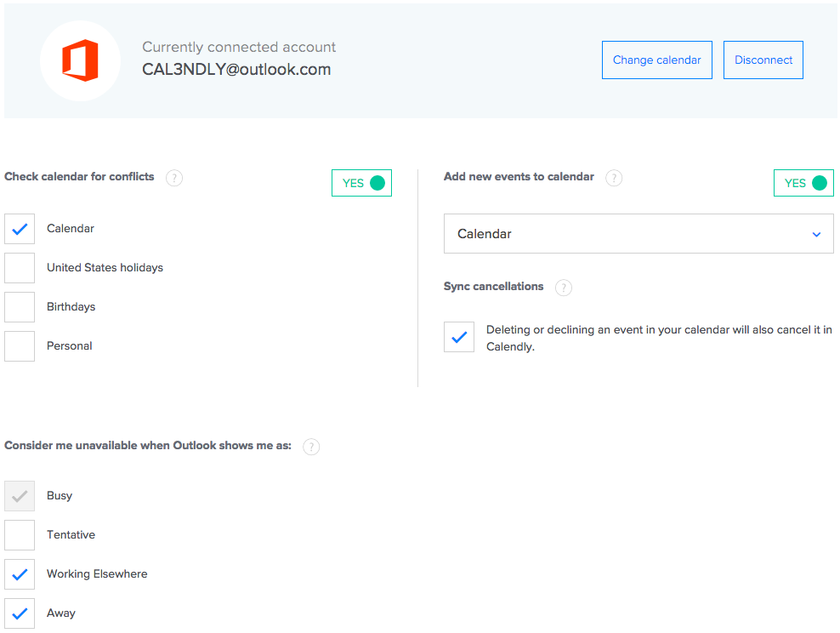
Task: Check the Birthdays checkbox
Action: coord(20,307)
